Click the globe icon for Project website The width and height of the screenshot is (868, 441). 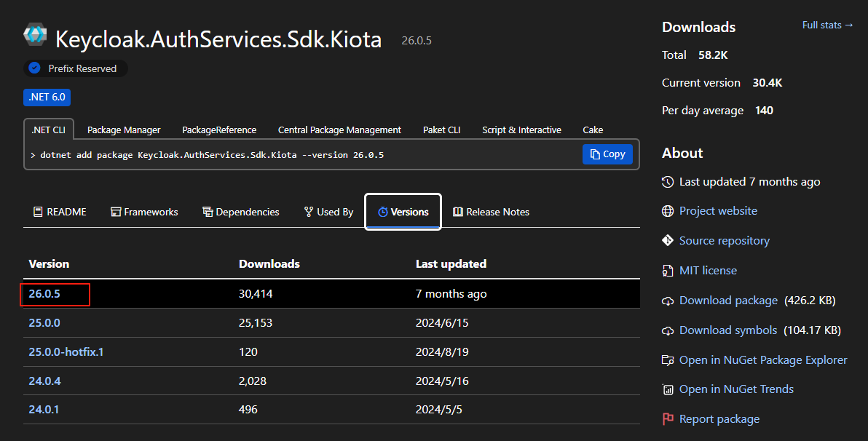pos(668,211)
